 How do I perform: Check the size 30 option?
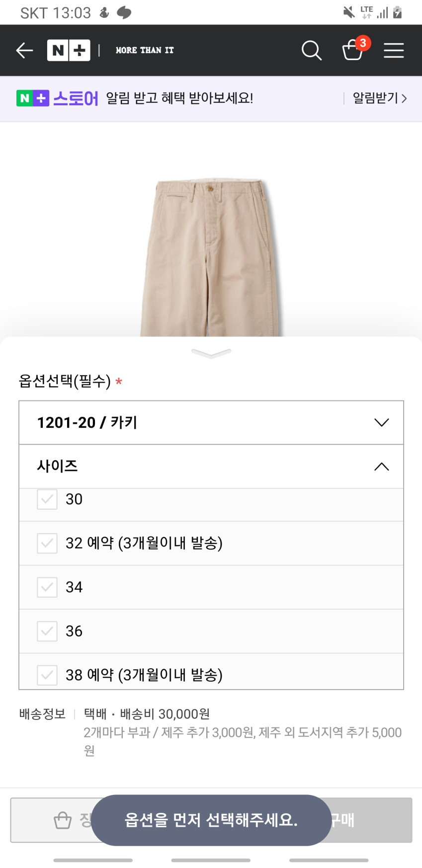(47, 499)
